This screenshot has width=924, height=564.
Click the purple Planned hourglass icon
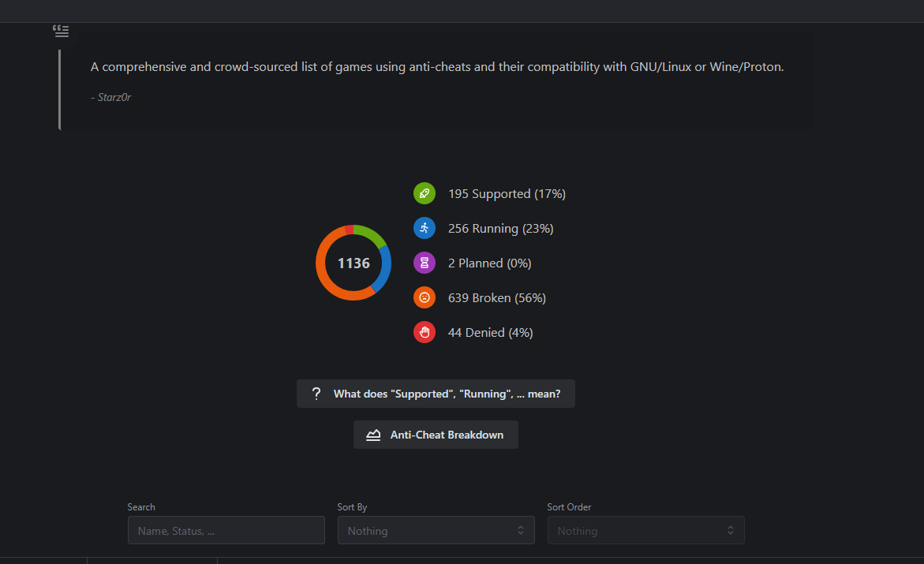[x=425, y=263]
